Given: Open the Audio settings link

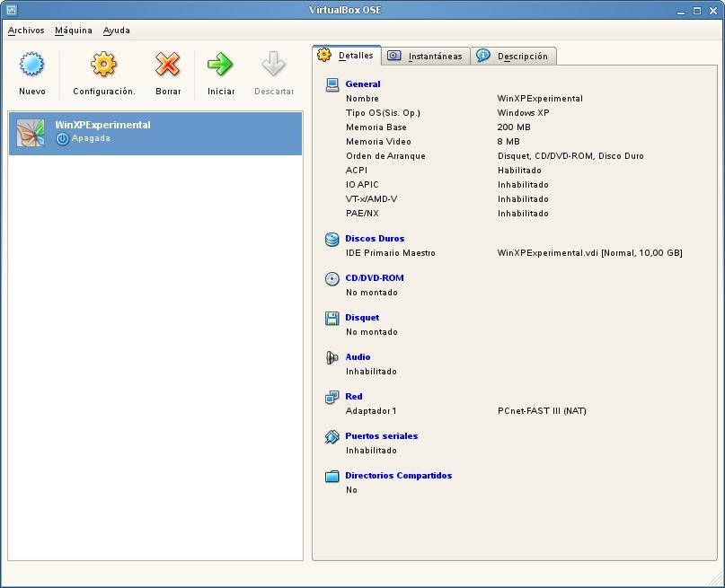Looking at the screenshot, I should pyautogui.click(x=358, y=357).
